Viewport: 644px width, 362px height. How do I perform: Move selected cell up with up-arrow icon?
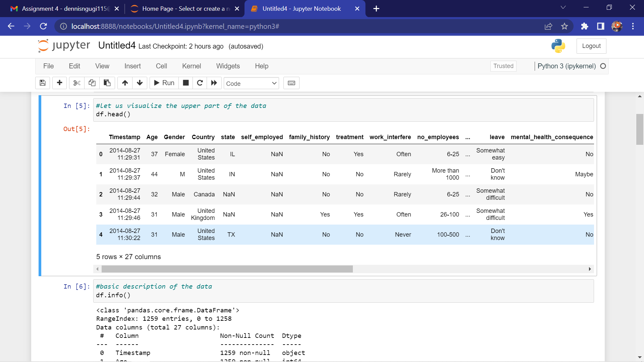pyautogui.click(x=124, y=83)
